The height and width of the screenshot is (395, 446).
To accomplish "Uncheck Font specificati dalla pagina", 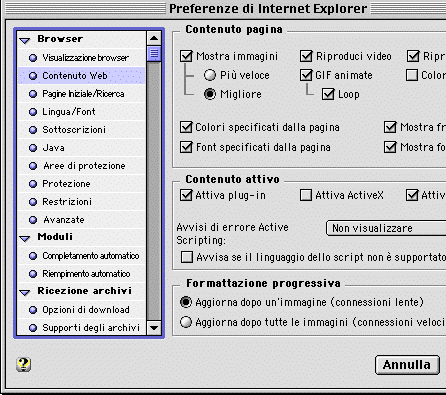I will (x=186, y=147).
